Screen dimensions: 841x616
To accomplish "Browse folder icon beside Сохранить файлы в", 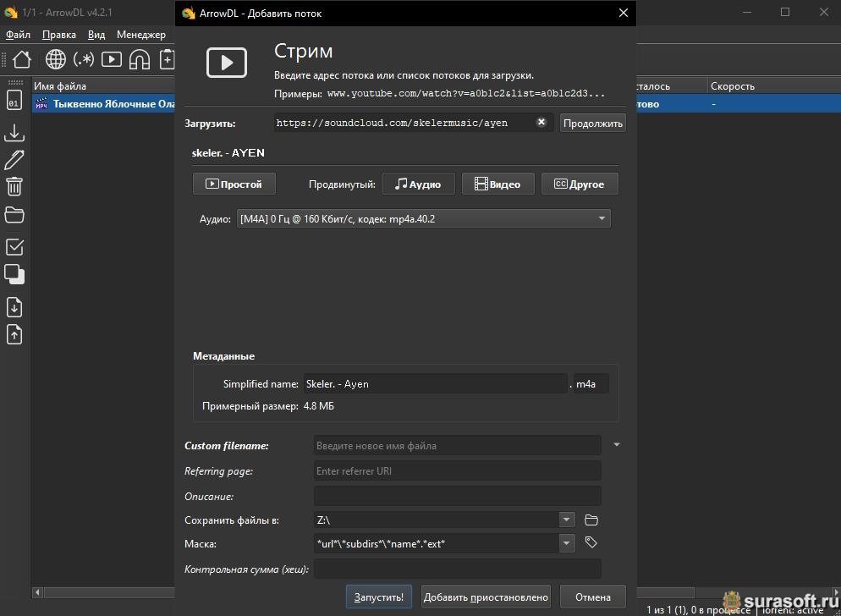I will click(591, 520).
